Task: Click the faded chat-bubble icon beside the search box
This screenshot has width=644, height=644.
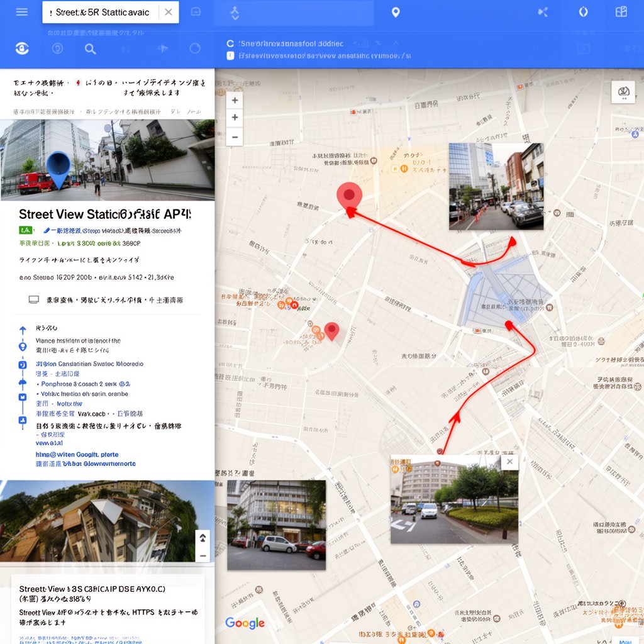Action: click(x=196, y=12)
